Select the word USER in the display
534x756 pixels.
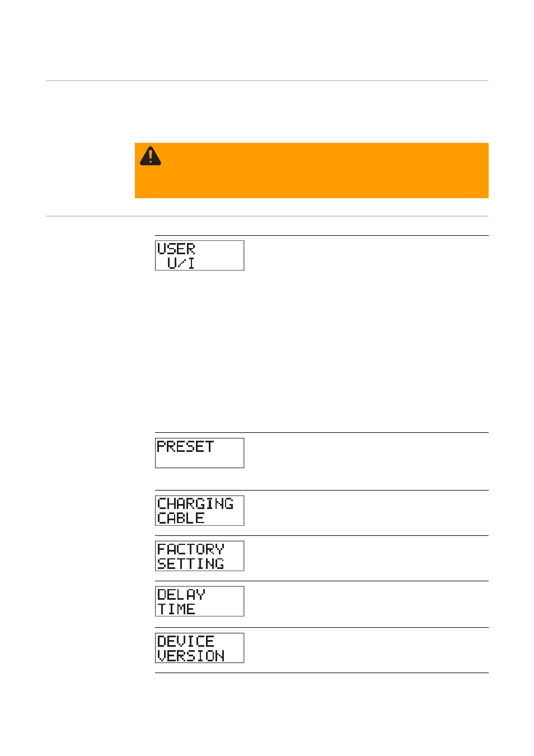(x=176, y=249)
